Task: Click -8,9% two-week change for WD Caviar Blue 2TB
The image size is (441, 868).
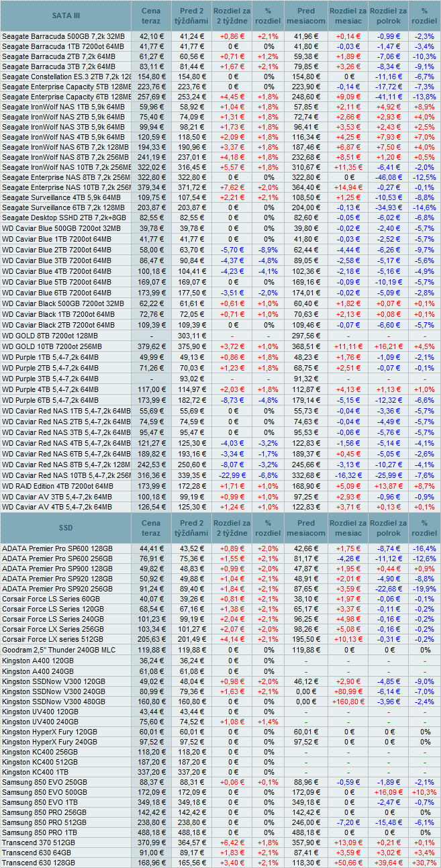Action: (268, 249)
